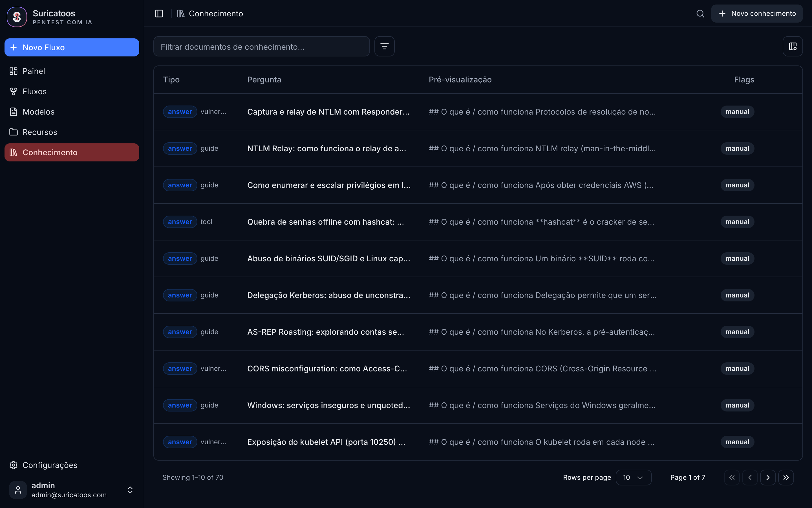Go to last page
The width and height of the screenshot is (812, 508).
pos(786,478)
